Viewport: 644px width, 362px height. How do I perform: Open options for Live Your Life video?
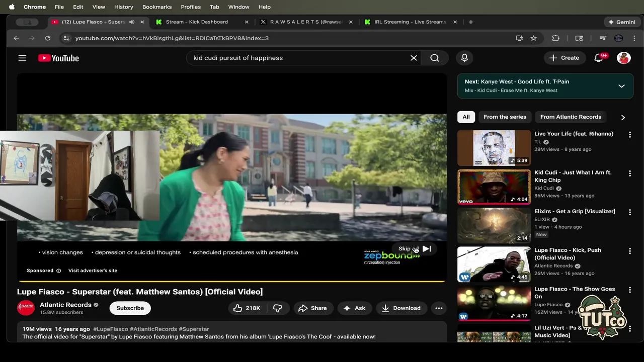pos(629,135)
